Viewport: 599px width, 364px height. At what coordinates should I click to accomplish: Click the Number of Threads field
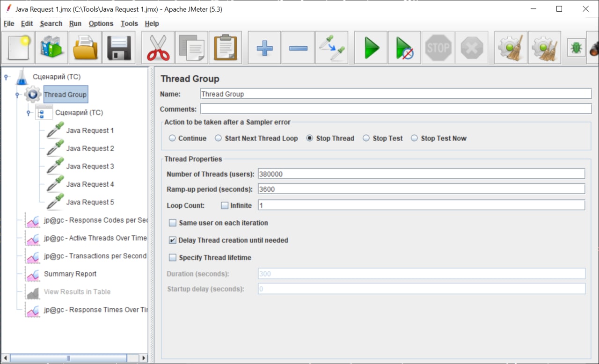tap(422, 174)
